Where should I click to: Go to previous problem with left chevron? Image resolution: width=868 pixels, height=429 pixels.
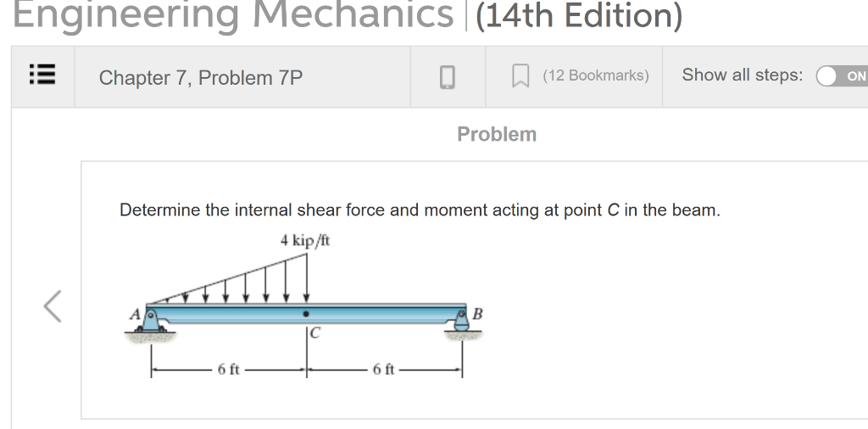(x=53, y=306)
